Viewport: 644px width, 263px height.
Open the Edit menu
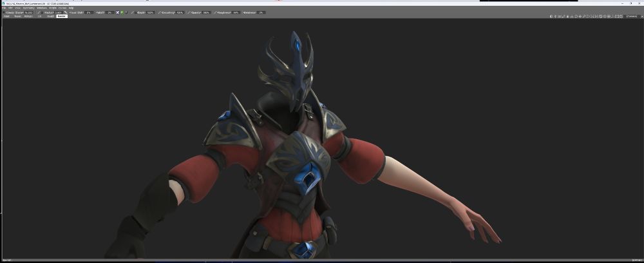(10, 8)
